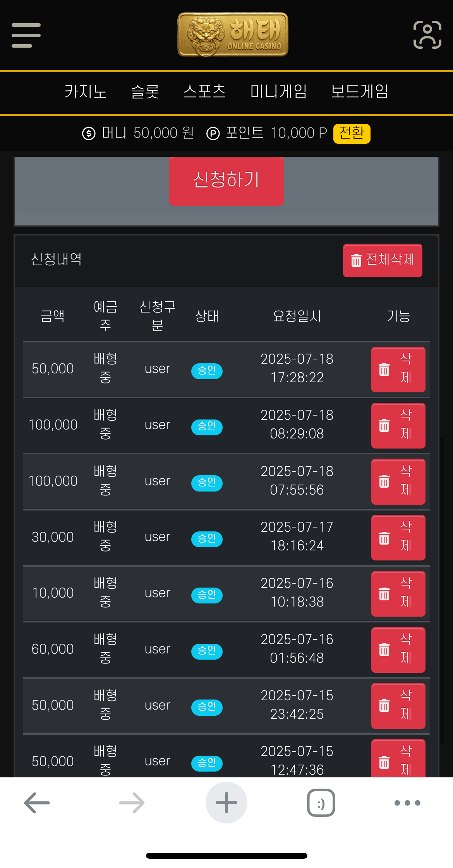Viewport: 453px width, 868px height.
Task: Delete the 30,000 request from 2025-07-17
Action: pos(398,538)
